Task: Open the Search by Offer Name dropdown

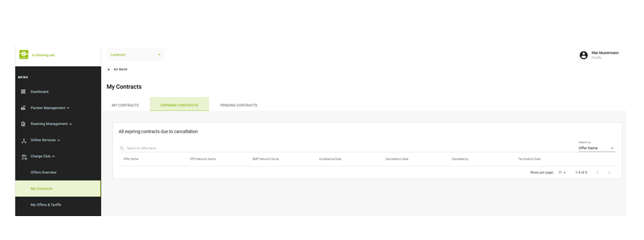Action: [597, 148]
